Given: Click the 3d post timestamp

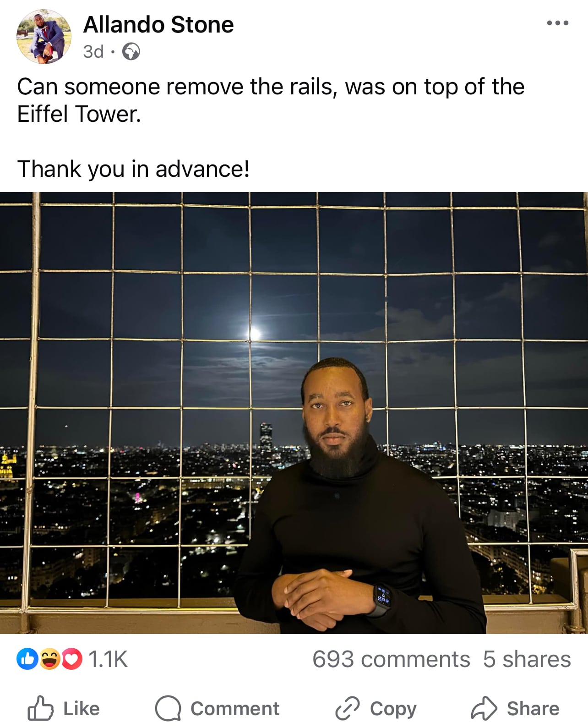Looking at the screenshot, I should 93,52.
